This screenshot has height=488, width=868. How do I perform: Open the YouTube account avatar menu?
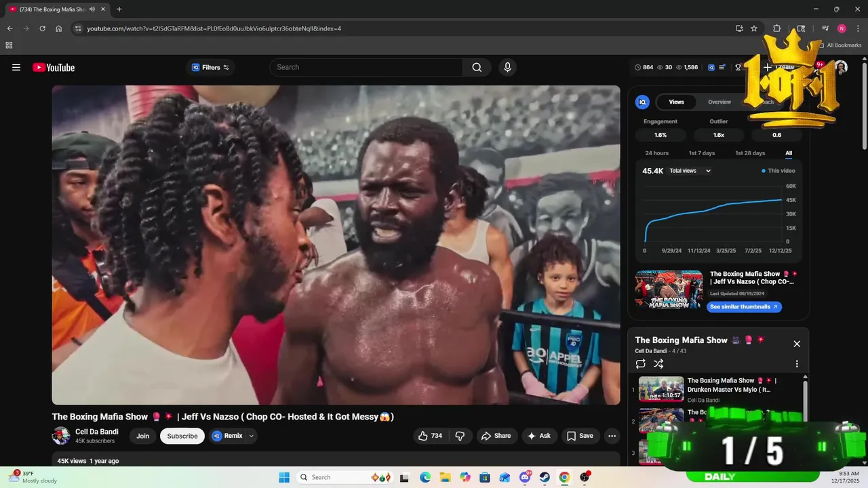841,67
